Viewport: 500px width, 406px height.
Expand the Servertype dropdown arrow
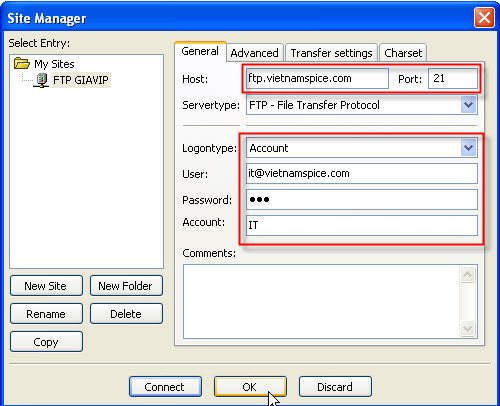click(468, 105)
